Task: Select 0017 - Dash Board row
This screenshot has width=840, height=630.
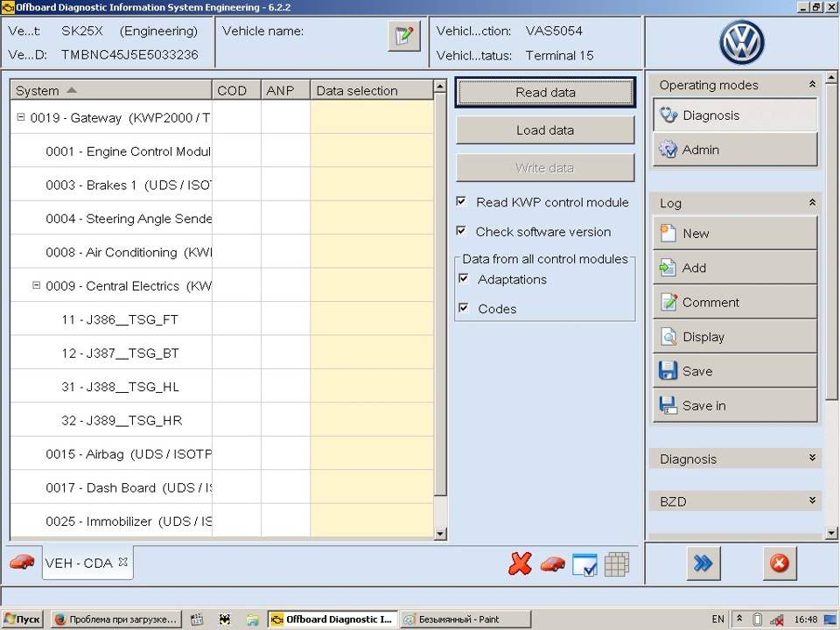Action: [221, 487]
